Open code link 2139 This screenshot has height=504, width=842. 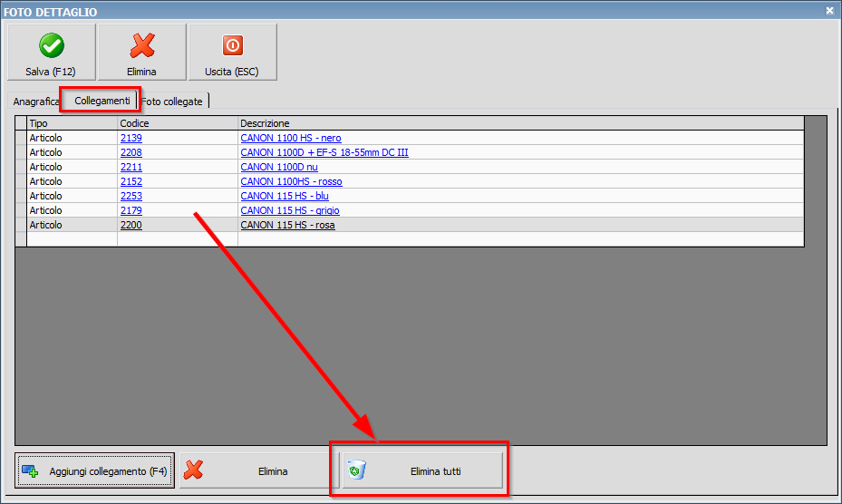[131, 138]
